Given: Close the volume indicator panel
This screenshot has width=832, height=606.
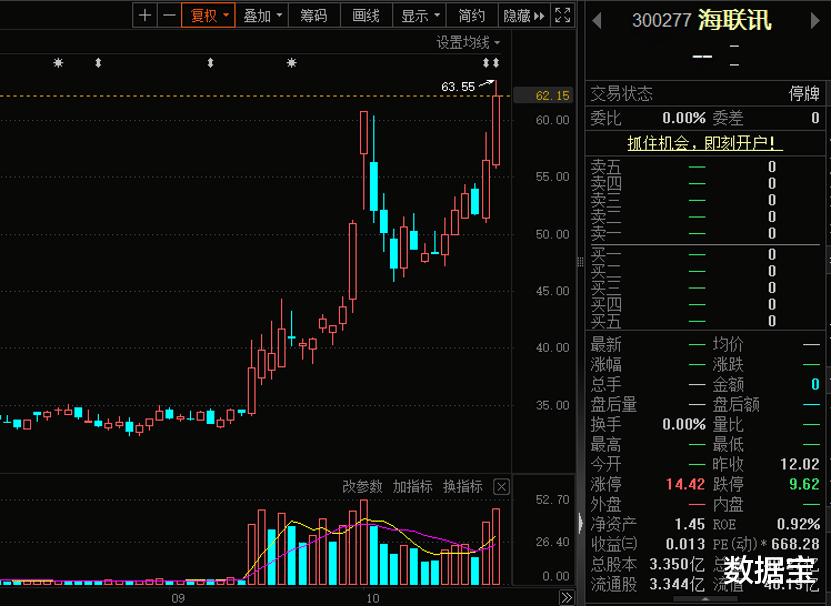Looking at the screenshot, I should (x=501, y=487).
